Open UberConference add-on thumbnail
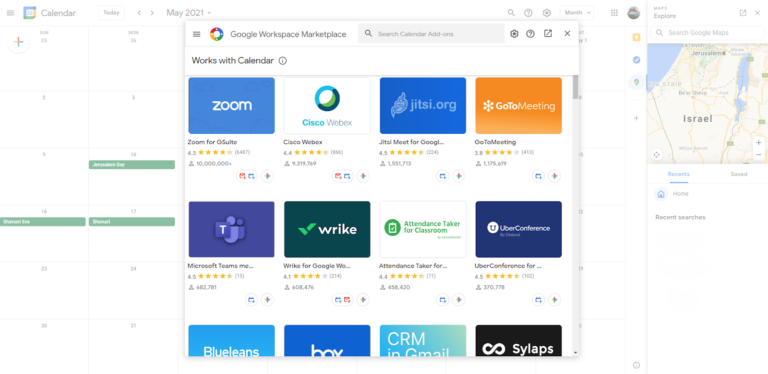768x374 pixels. pos(519,229)
